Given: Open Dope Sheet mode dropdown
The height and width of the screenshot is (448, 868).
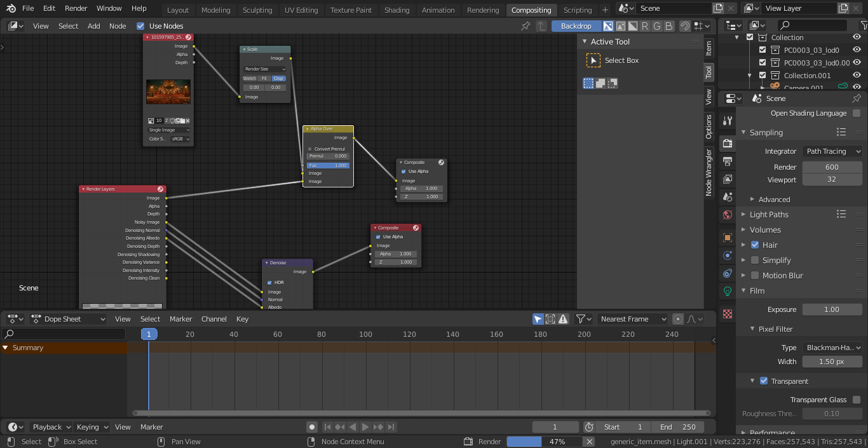Looking at the screenshot, I should [68, 319].
